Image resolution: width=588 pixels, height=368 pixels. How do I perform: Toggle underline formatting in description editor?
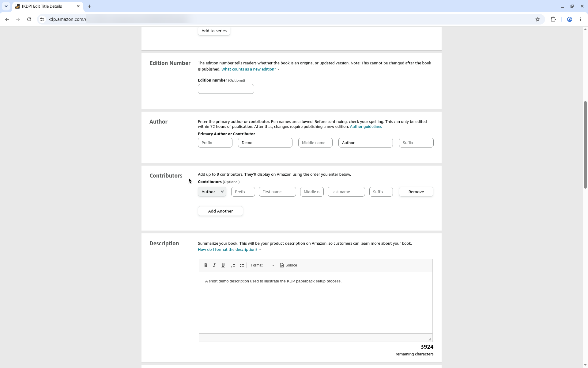[223, 265]
